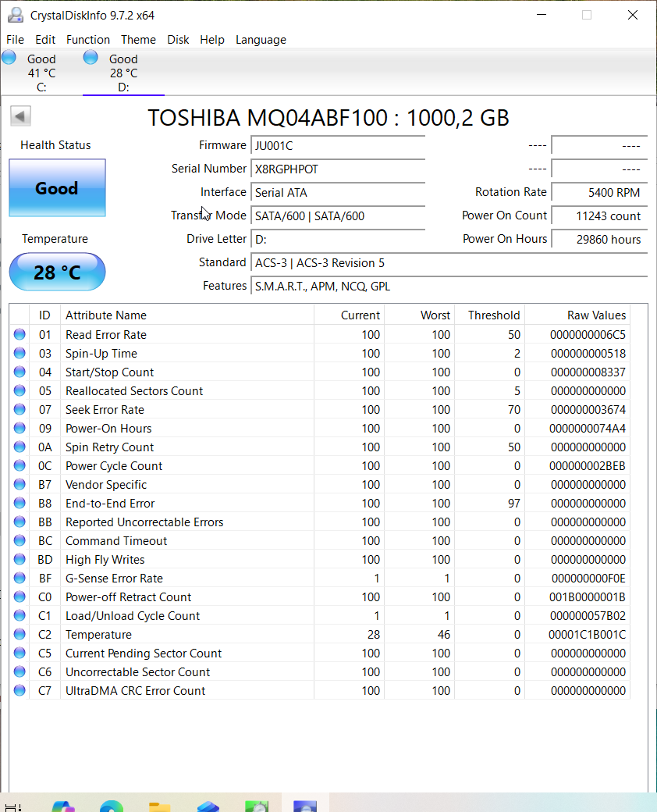Click status icon for G-Sense Error Rate
657x812 pixels.
[x=20, y=578]
